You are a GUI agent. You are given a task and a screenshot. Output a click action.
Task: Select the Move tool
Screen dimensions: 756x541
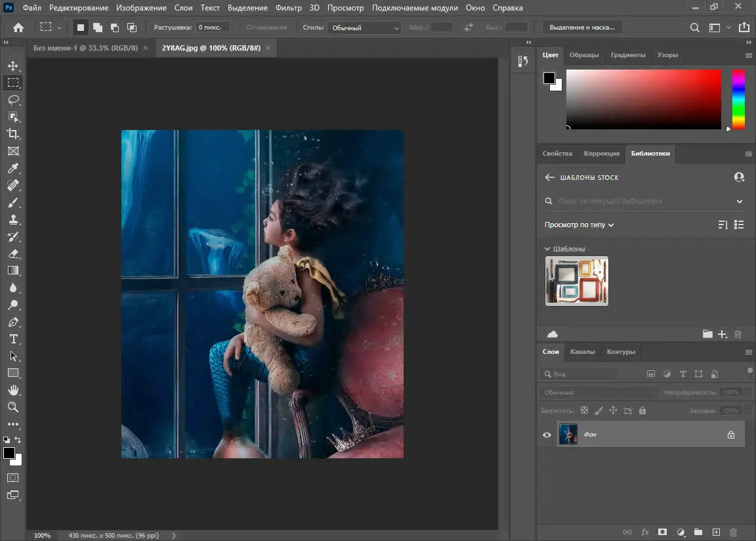tap(13, 66)
